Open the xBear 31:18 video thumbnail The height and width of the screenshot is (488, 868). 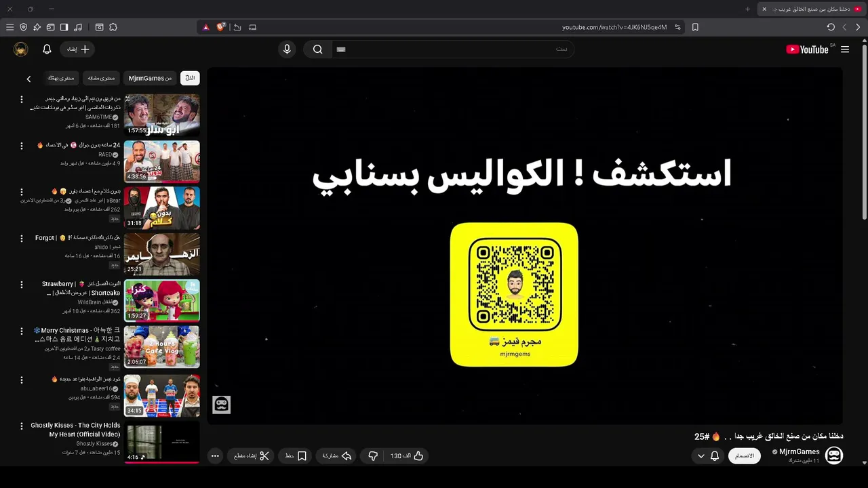(x=162, y=208)
